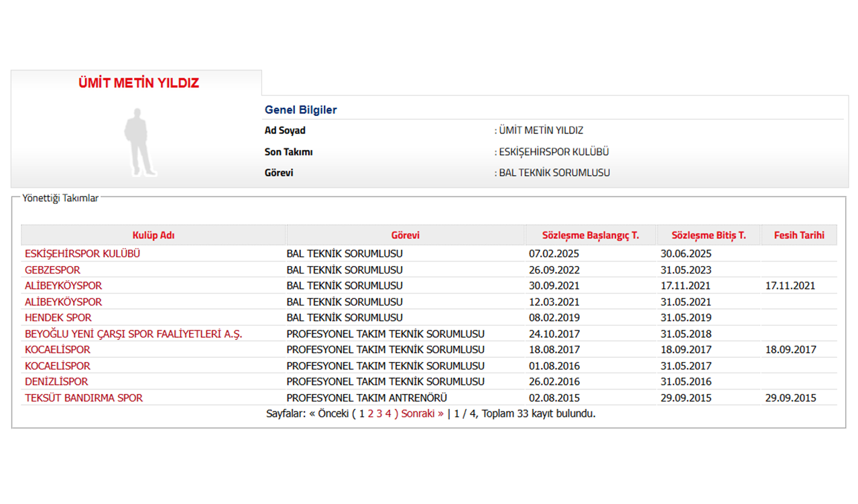
Task: Click the Görevi column header
Action: click(406, 235)
